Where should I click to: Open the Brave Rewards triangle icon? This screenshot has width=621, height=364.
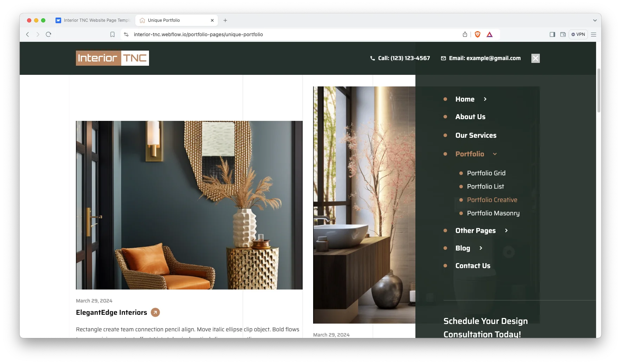(x=490, y=34)
